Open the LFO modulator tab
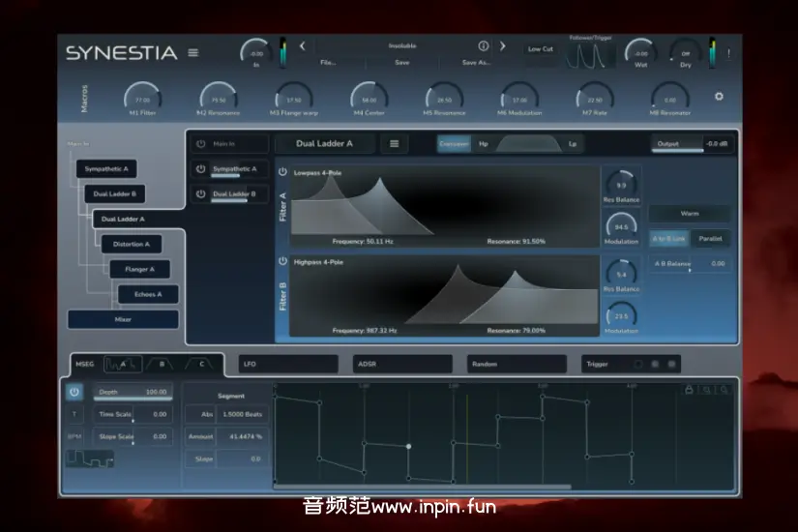798x532 pixels. click(288, 364)
